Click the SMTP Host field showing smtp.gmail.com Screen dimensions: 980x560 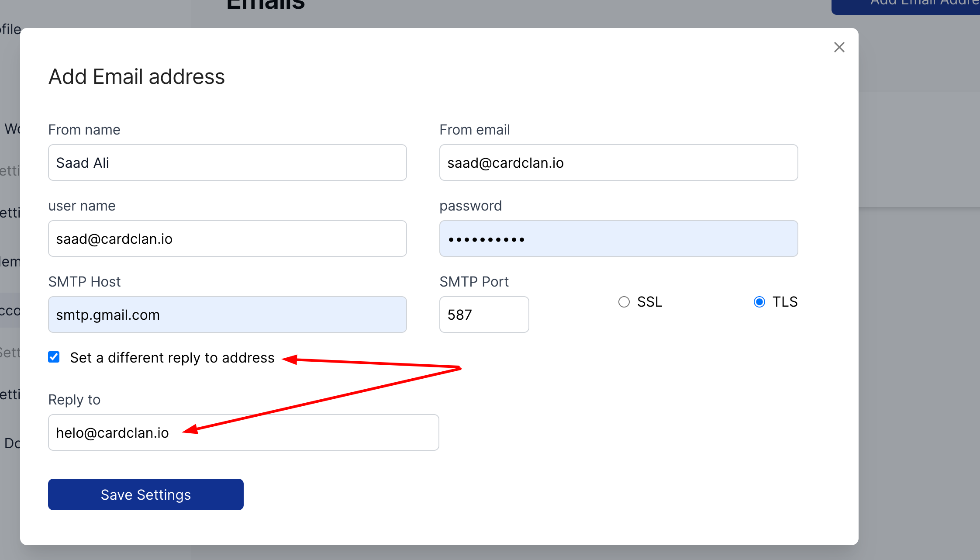227,314
